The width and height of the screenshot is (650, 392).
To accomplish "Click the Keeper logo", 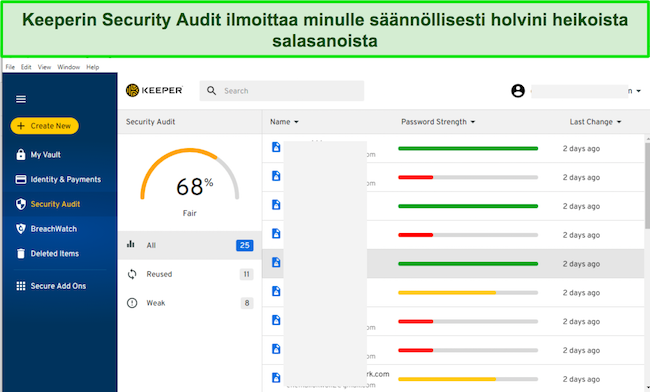I will 154,90.
